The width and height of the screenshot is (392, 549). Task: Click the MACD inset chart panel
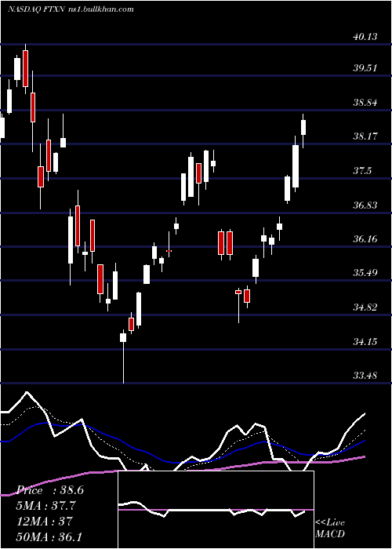[216, 510]
